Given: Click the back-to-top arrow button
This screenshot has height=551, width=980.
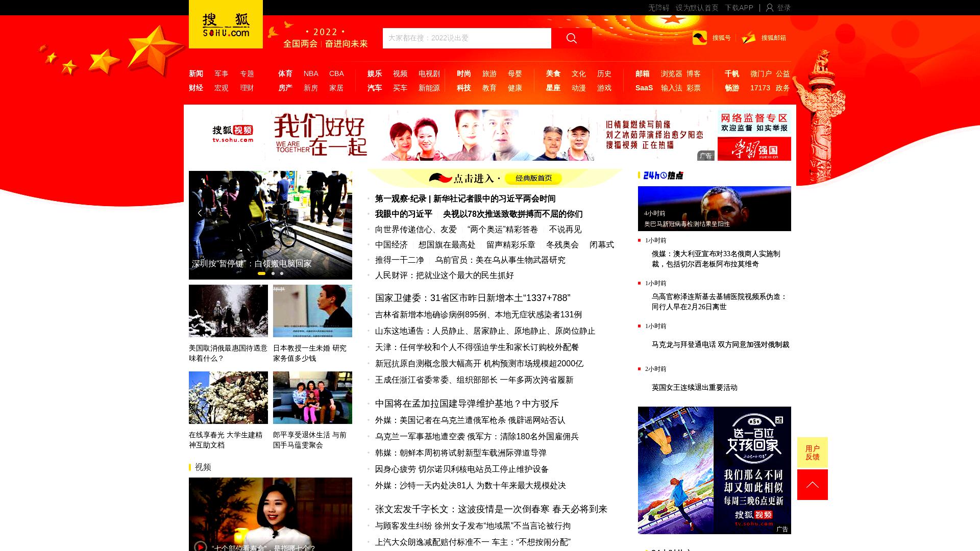Looking at the screenshot, I should click(813, 485).
